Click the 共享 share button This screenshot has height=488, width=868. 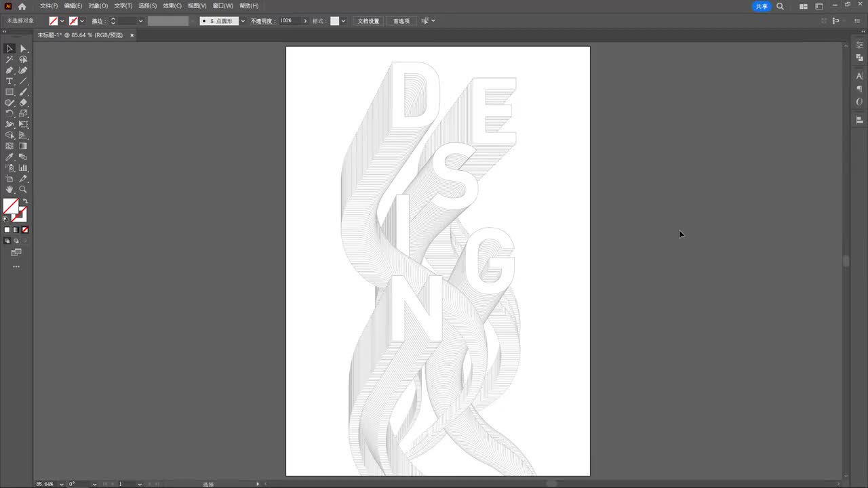point(762,6)
